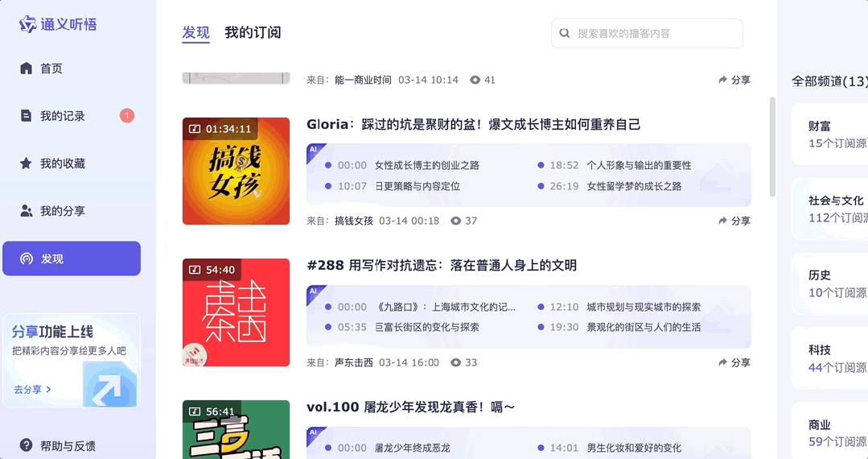Open 我的收藏 star icon
This screenshot has width=868, height=459.
click(x=26, y=163)
